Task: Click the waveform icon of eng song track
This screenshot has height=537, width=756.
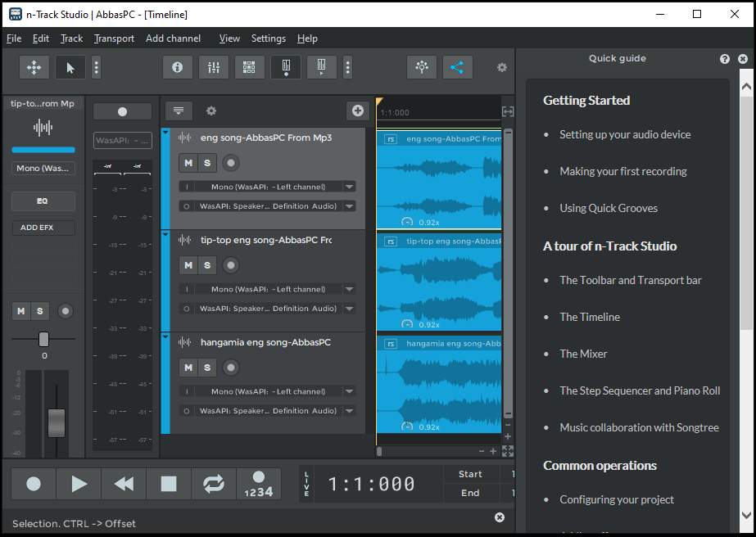Action: (x=184, y=138)
